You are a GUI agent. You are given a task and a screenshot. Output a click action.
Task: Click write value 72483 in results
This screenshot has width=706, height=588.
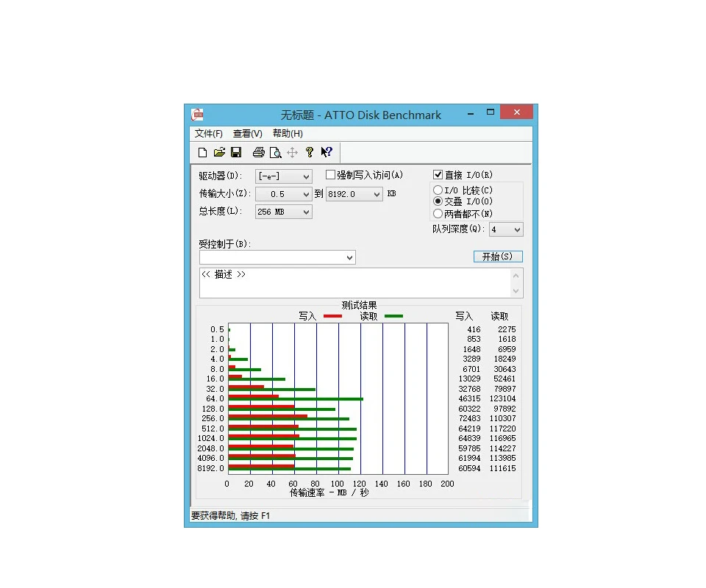tap(470, 418)
